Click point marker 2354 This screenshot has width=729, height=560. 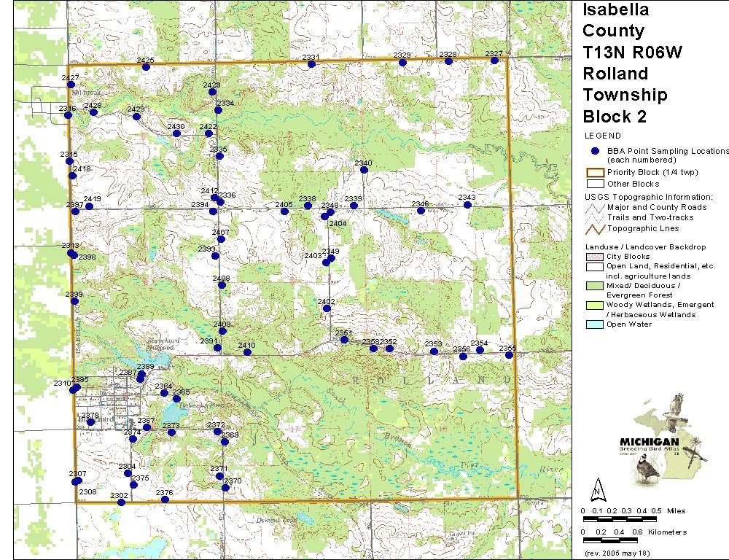480,350
